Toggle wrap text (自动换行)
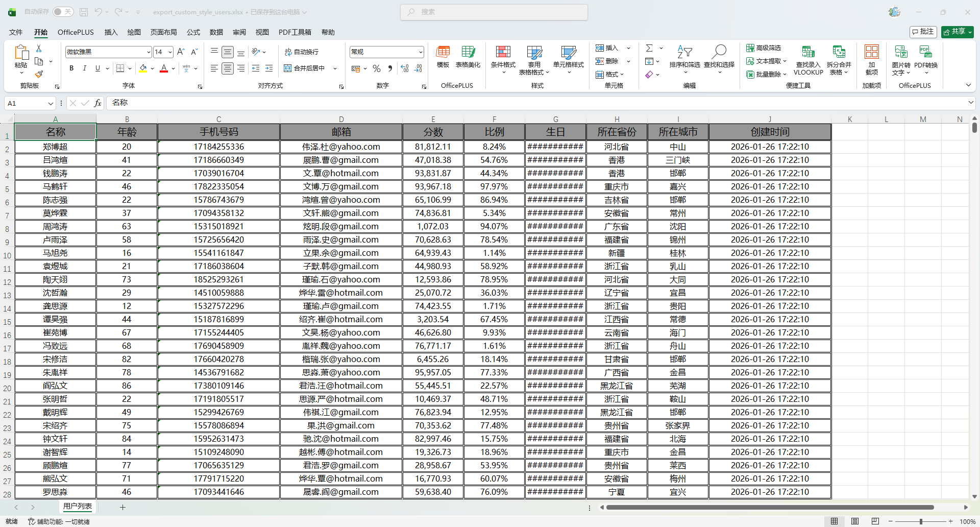 pos(302,52)
